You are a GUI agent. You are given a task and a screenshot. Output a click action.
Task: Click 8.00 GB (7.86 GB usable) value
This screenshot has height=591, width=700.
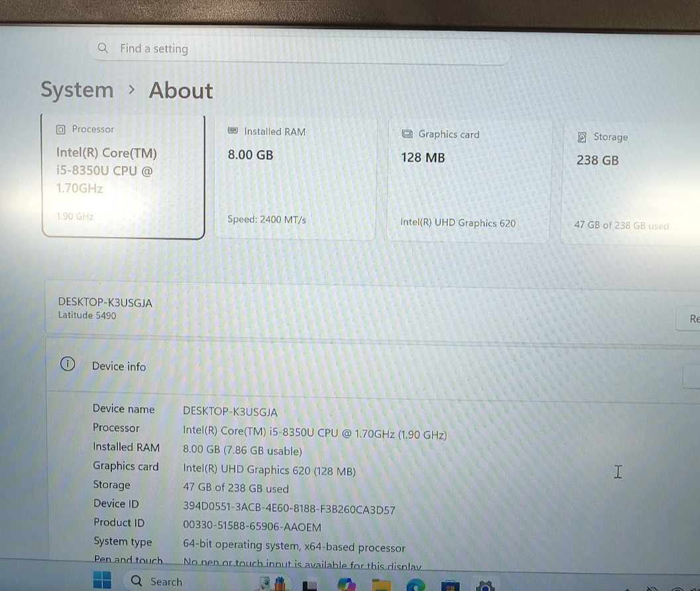pyautogui.click(x=243, y=450)
